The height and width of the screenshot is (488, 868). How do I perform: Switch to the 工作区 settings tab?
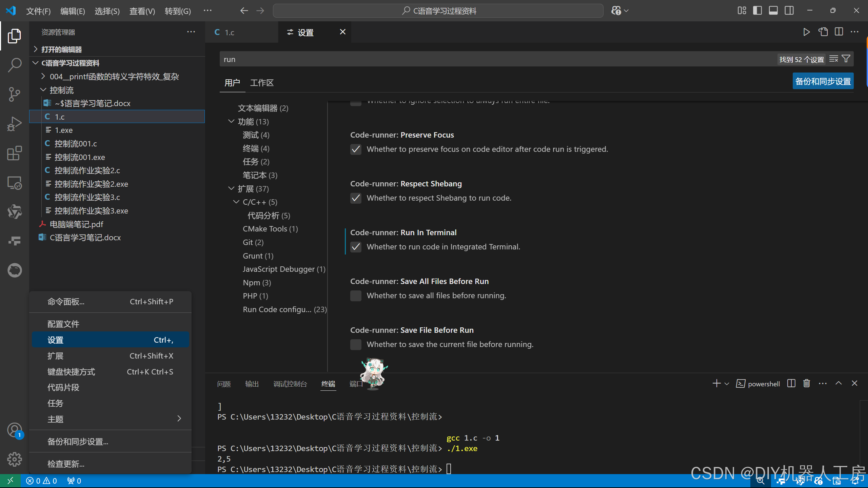(262, 83)
